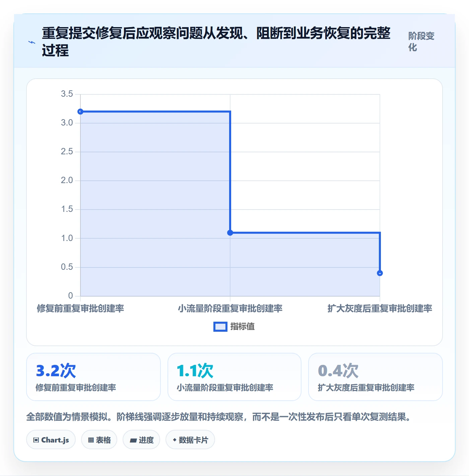Click x-axis label 扩大灰度后重复审批创建率
The width and height of the screenshot is (469, 476).
[380, 308]
